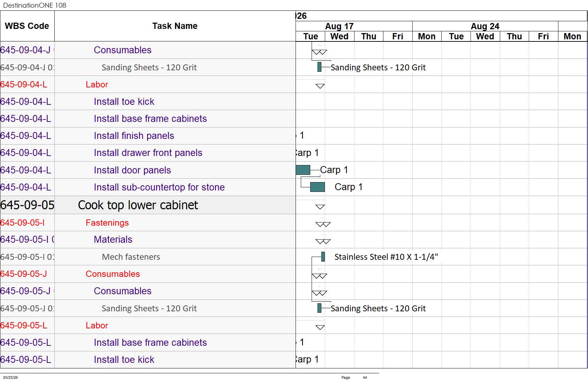The image size is (588, 382).
Task: Select the Cook top lower cabinet task row
Action: coord(148,205)
